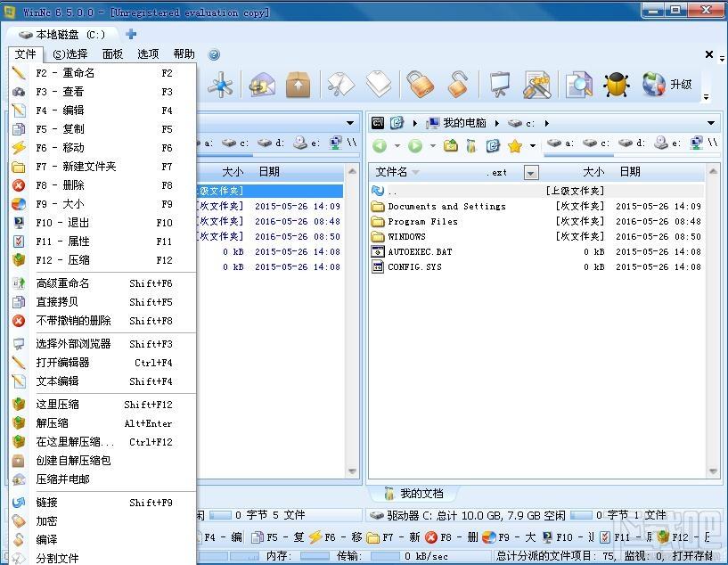Click the document magnifier search icon
Screen dimensions: 728x565
coord(579,85)
